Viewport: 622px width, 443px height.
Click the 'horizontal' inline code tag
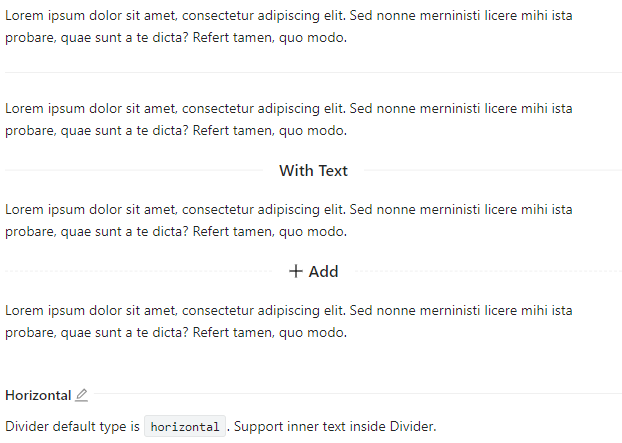[x=185, y=426]
